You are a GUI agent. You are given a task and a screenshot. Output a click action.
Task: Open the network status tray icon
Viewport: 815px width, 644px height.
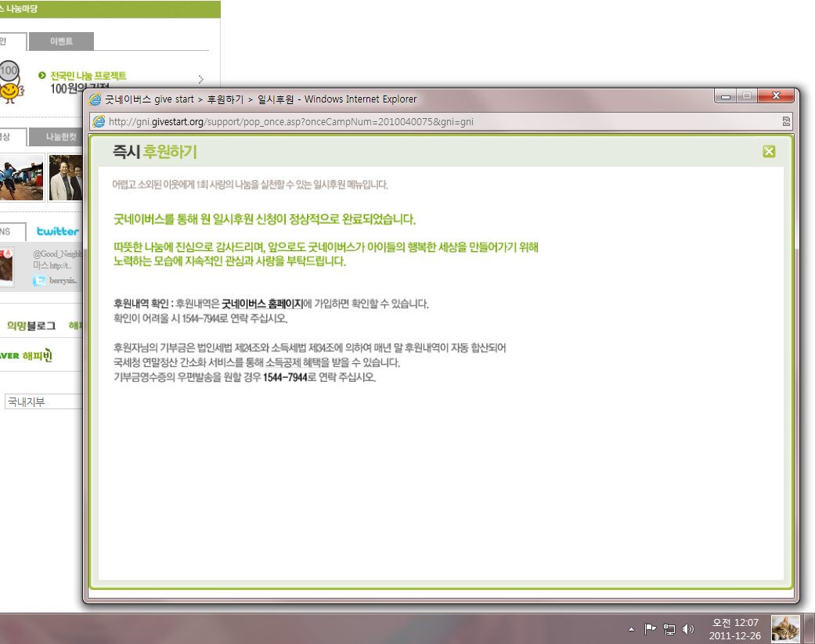(x=669, y=629)
